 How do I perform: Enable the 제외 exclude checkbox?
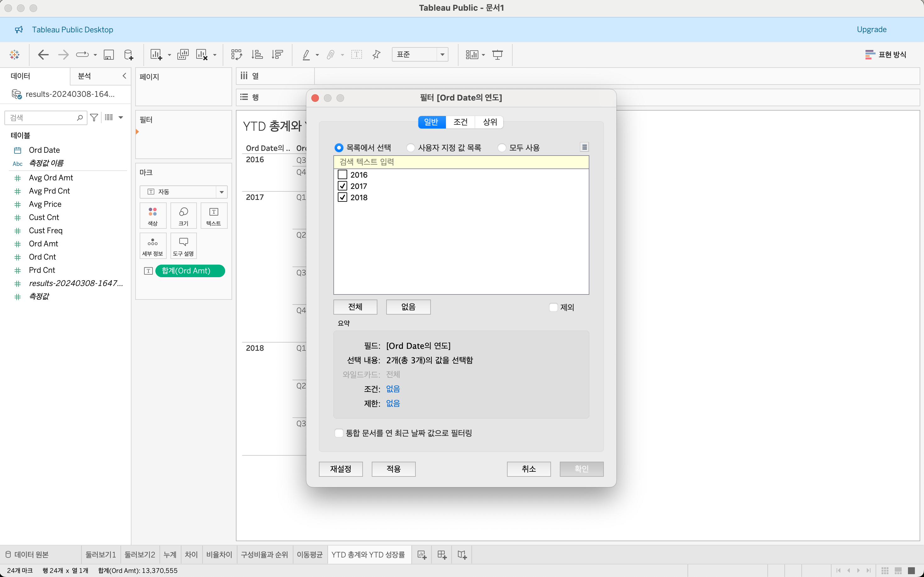(x=553, y=307)
